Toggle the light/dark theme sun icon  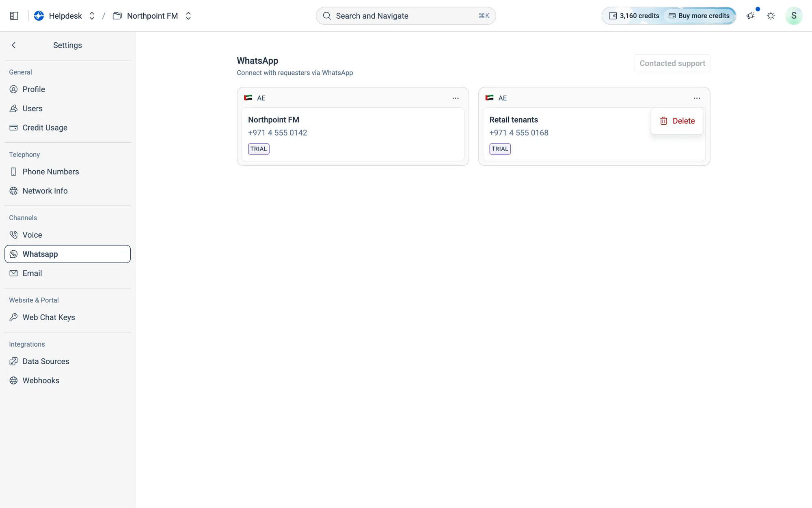coord(771,16)
